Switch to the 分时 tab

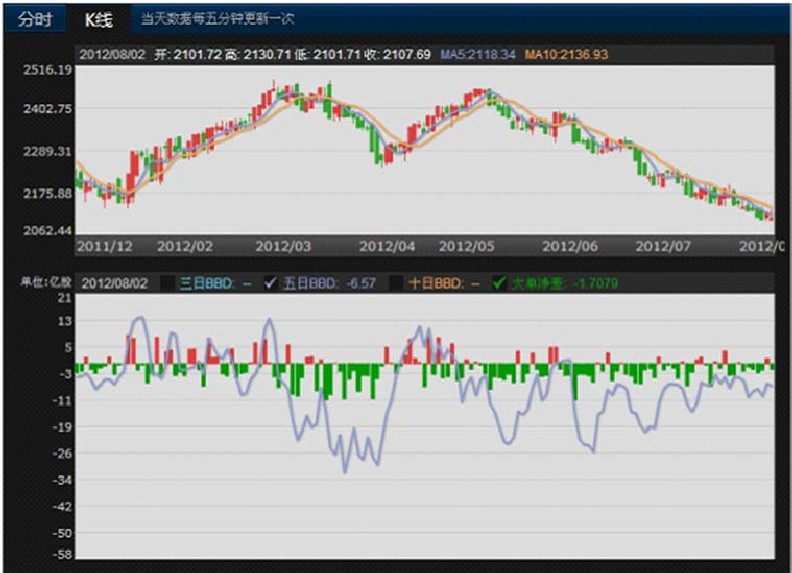coord(34,19)
